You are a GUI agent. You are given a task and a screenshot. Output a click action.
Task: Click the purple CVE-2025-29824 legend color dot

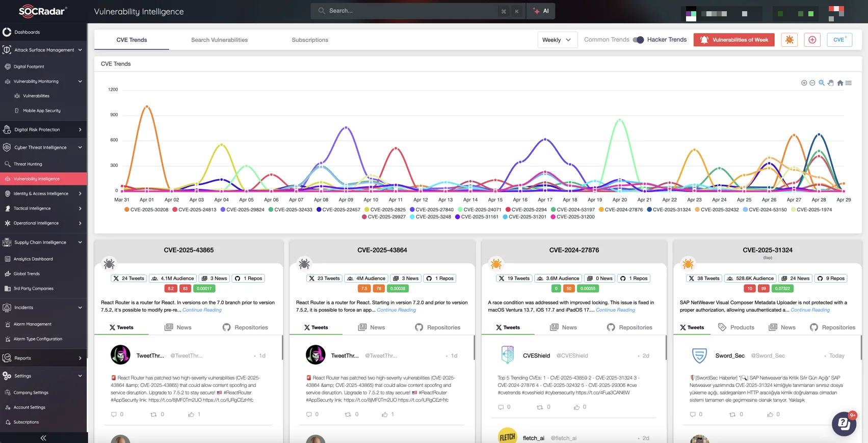pos(223,210)
